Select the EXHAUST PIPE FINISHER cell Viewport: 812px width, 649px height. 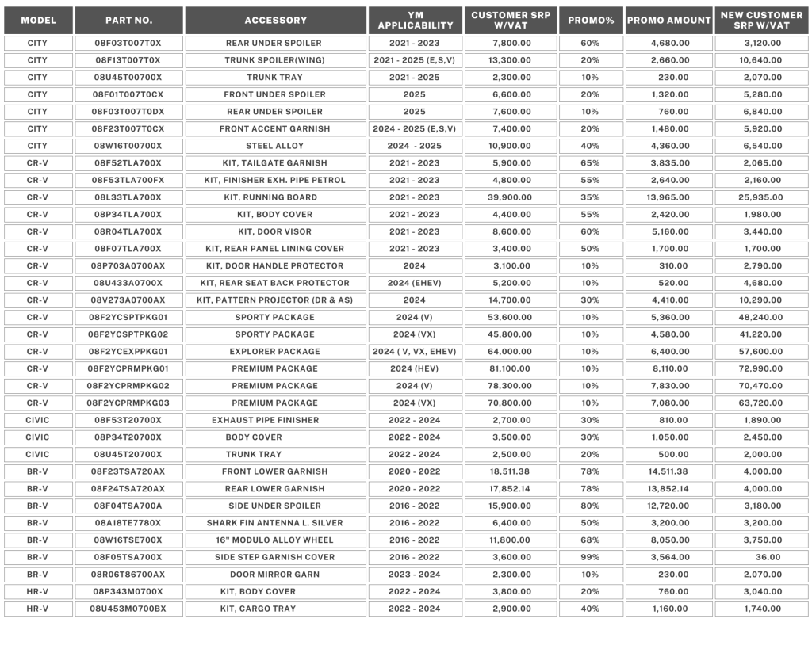[275, 420]
